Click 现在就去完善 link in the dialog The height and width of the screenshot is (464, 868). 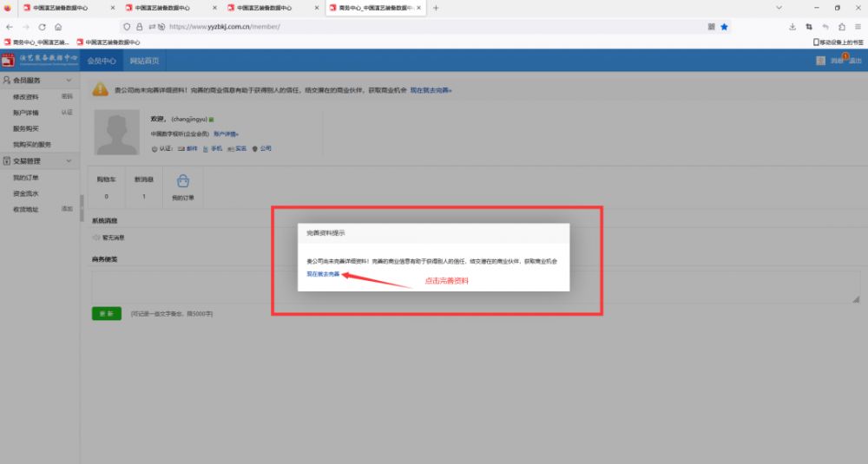pyautogui.click(x=323, y=274)
